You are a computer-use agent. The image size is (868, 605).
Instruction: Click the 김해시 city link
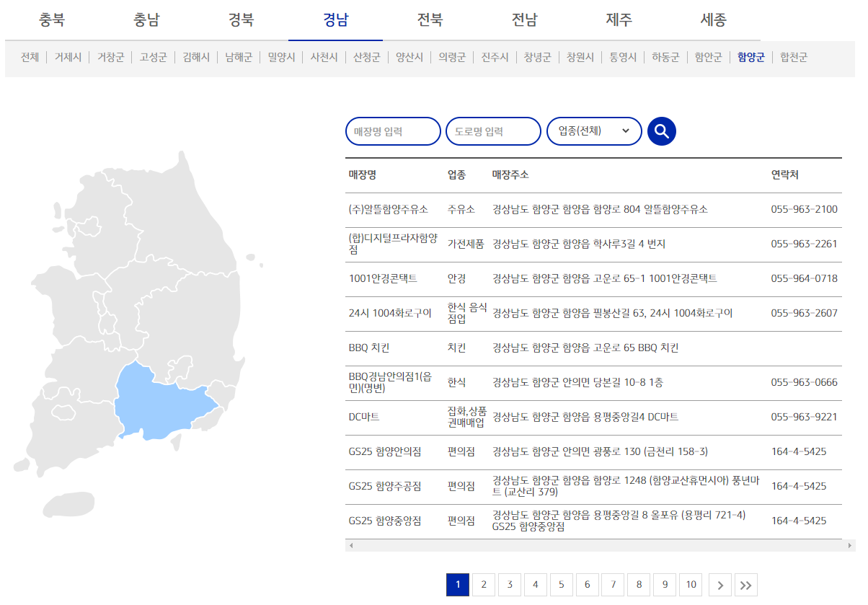click(196, 57)
